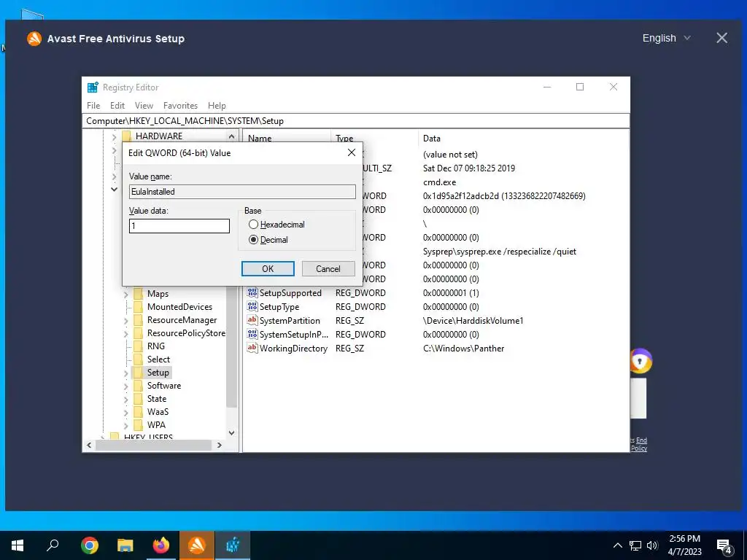Image resolution: width=747 pixels, height=560 pixels.
Task: Open the Favorites menu in Registry Editor
Action: (180, 105)
